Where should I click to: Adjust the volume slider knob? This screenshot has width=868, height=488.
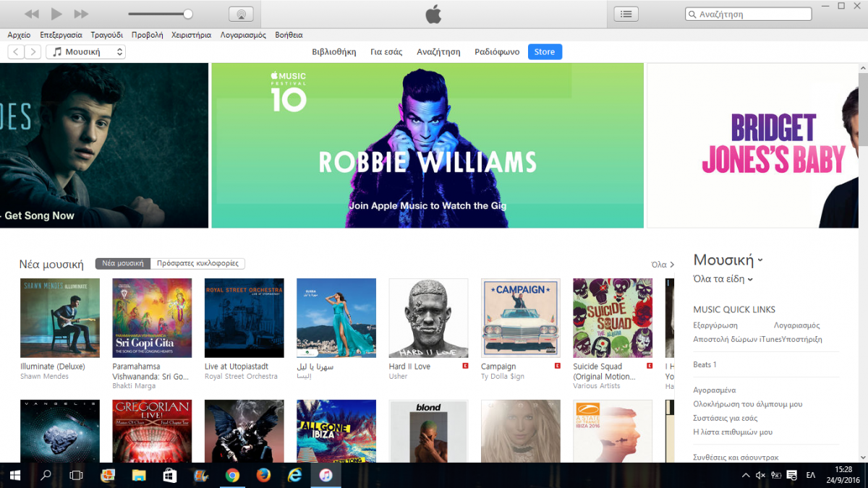tap(188, 14)
